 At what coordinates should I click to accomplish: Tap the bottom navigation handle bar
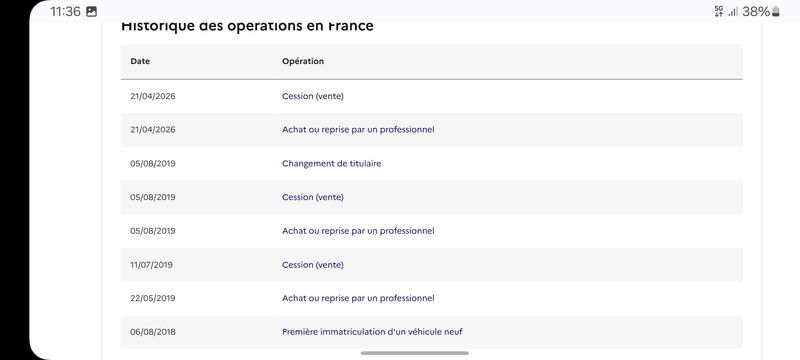pyautogui.click(x=414, y=353)
